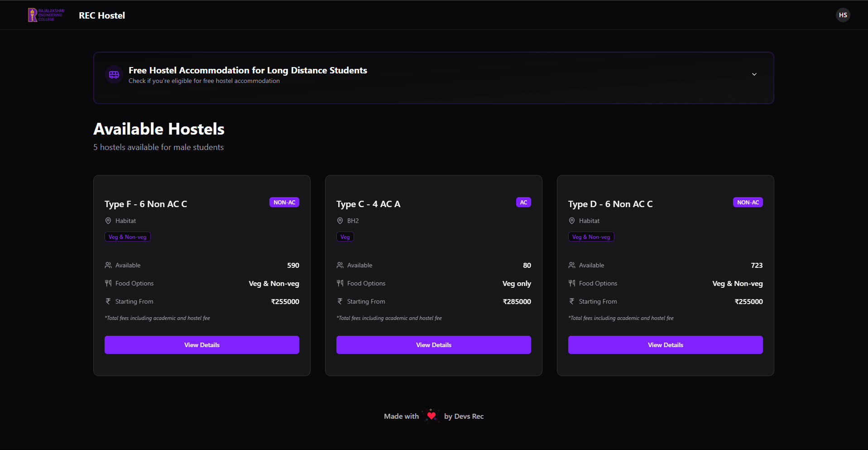
Task: Click the BH2 location label on Type C
Action: coord(352,221)
